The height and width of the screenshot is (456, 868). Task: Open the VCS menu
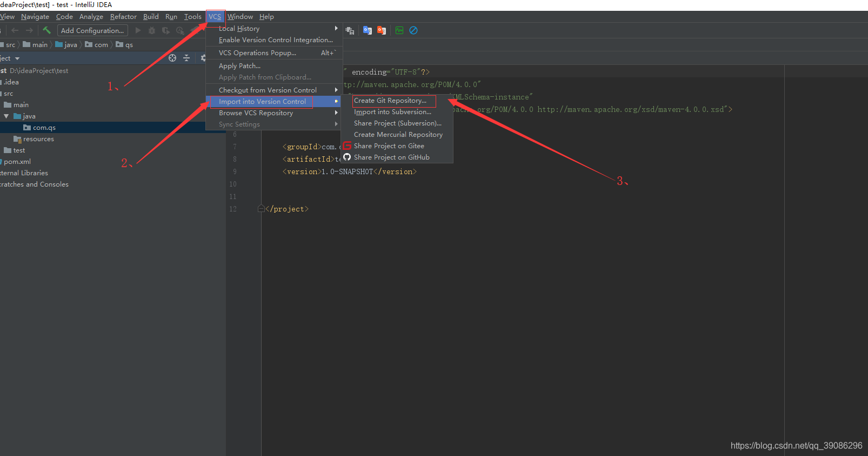click(215, 17)
